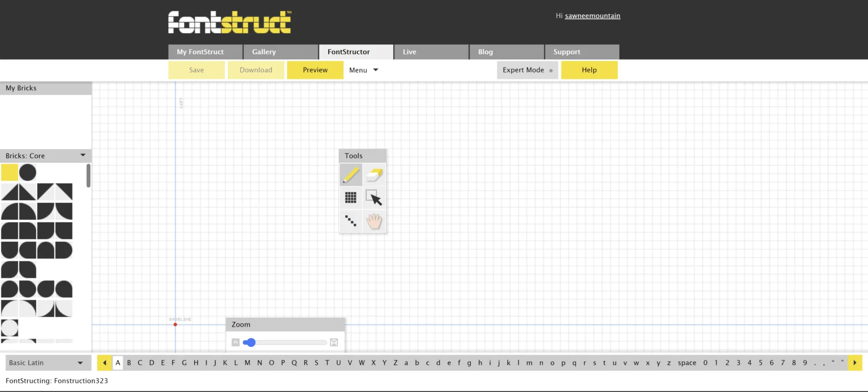The height and width of the screenshot is (392, 868).
Task: Select lowercase k in the character bar
Action: pyautogui.click(x=509, y=363)
